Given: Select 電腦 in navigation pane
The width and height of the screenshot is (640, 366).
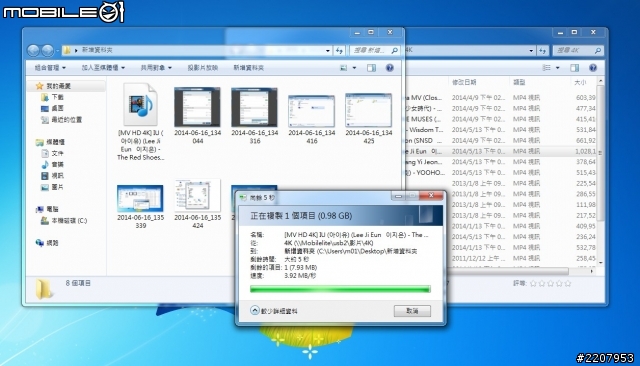Looking at the screenshot, I should [x=52, y=209].
